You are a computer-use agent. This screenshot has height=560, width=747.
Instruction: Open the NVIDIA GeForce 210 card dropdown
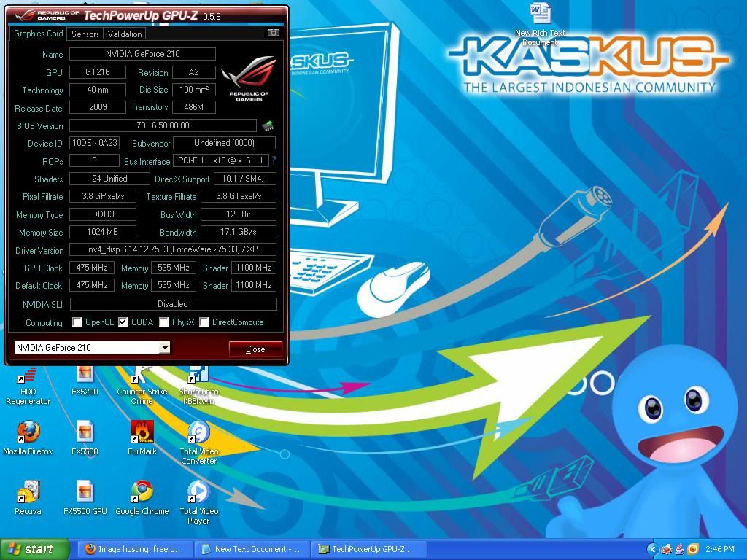pyautogui.click(x=164, y=348)
